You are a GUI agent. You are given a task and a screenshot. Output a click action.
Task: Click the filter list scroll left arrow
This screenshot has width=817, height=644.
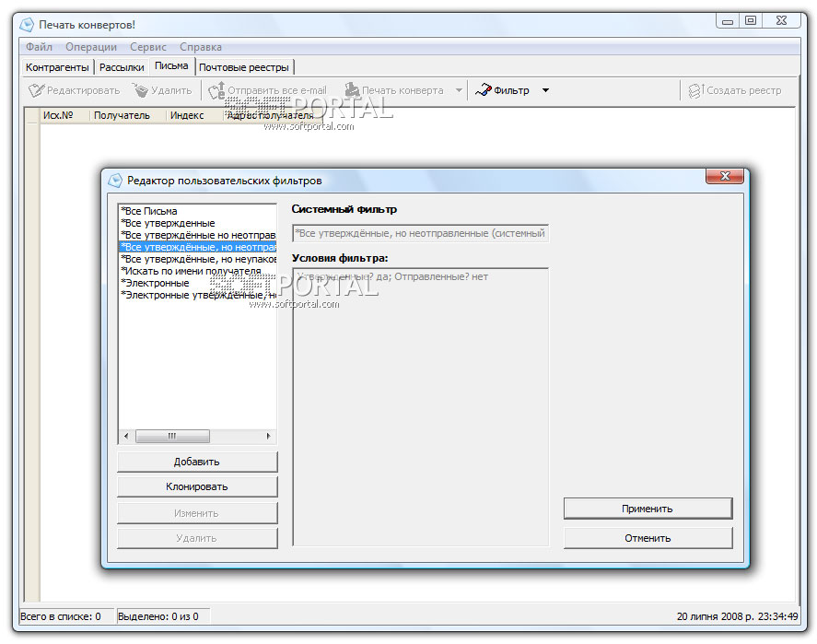tap(126, 436)
